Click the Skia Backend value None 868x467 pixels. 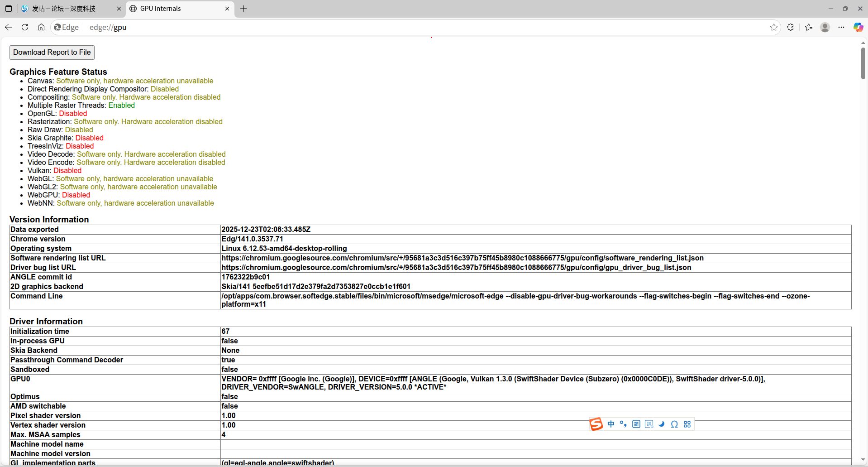230,351
